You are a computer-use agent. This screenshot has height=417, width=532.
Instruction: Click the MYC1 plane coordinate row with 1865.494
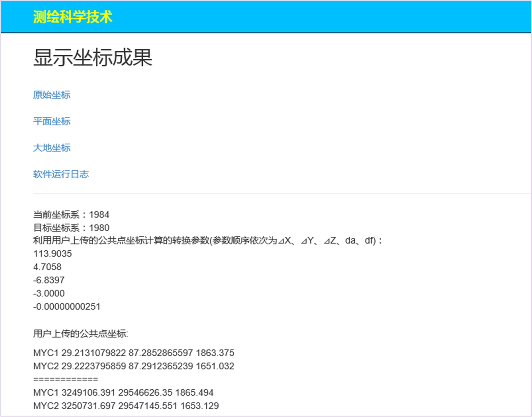pyautogui.click(x=123, y=393)
